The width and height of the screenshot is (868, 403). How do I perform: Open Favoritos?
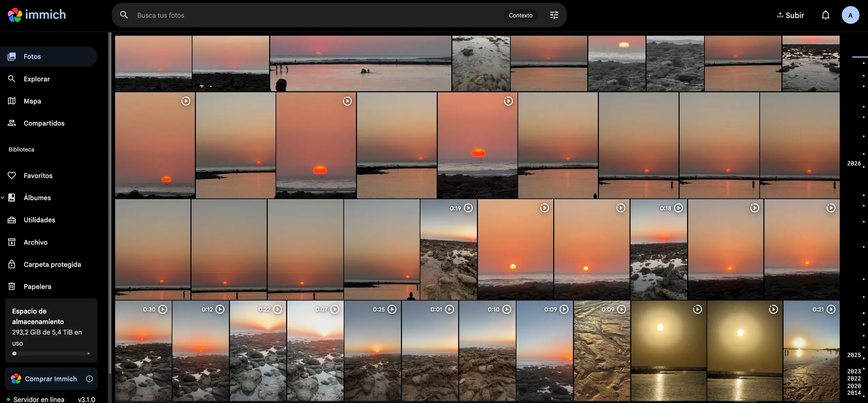tap(49, 175)
